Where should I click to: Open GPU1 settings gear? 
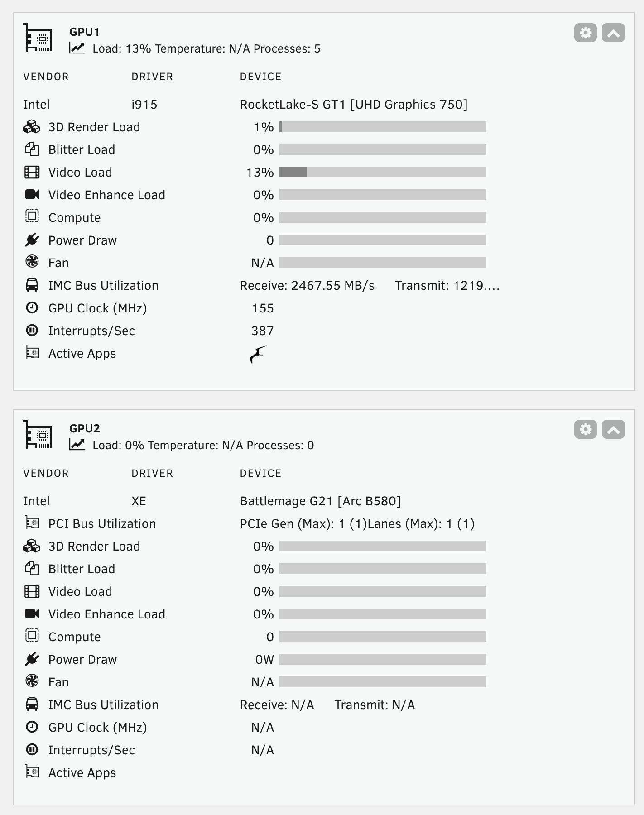[585, 33]
